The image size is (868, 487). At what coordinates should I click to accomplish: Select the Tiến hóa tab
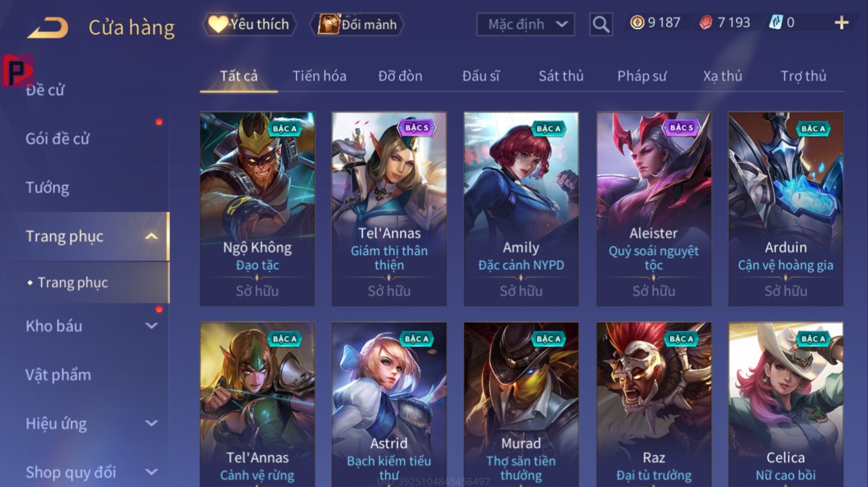point(319,76)
